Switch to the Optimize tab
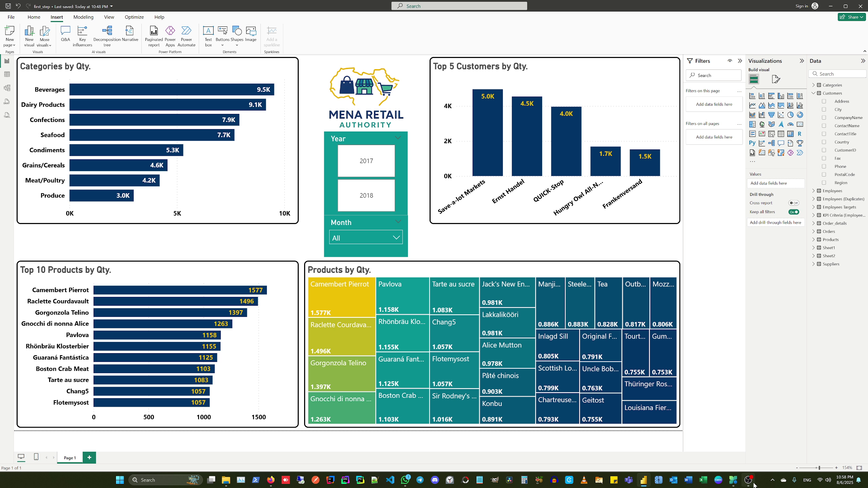This screenshot has width=868, height=488. coord(134,17)
